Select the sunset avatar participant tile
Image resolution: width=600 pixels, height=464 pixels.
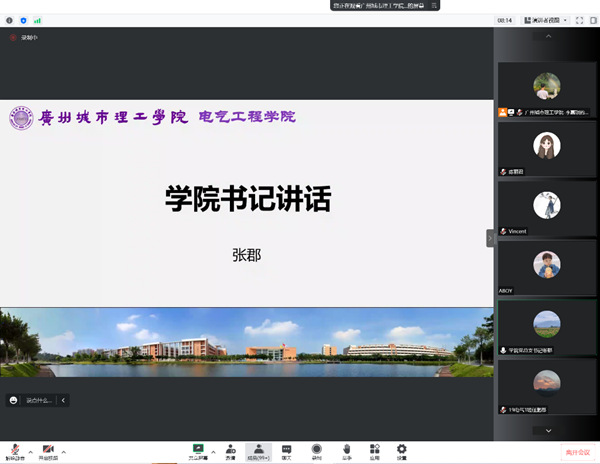click(547, 387)
